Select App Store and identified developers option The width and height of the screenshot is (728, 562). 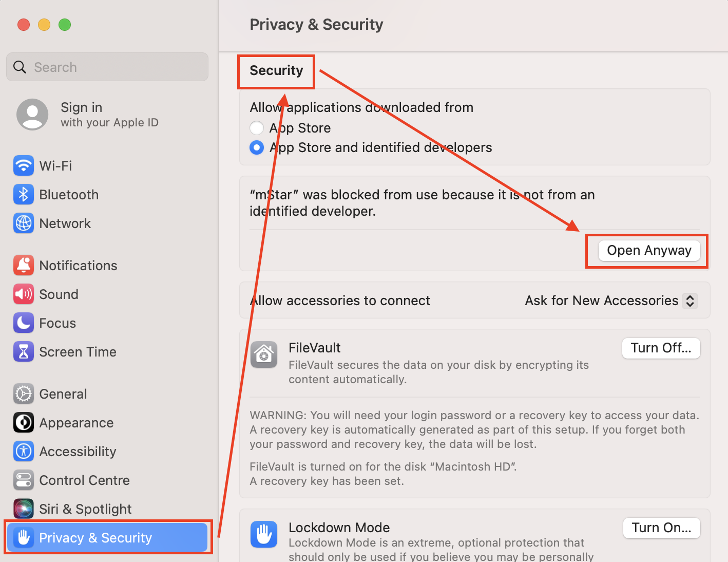coord(257,147)
